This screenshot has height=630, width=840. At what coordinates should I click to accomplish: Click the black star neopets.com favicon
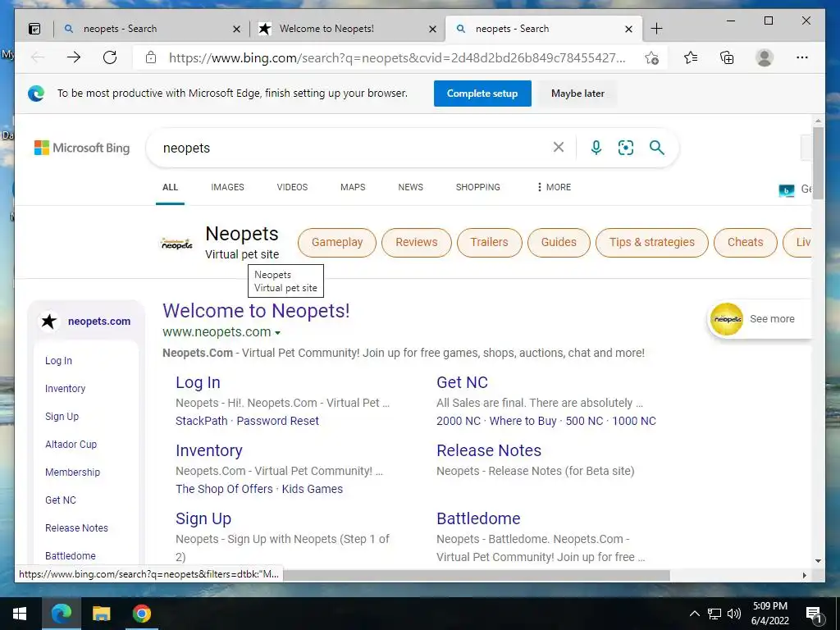(49, 322)
